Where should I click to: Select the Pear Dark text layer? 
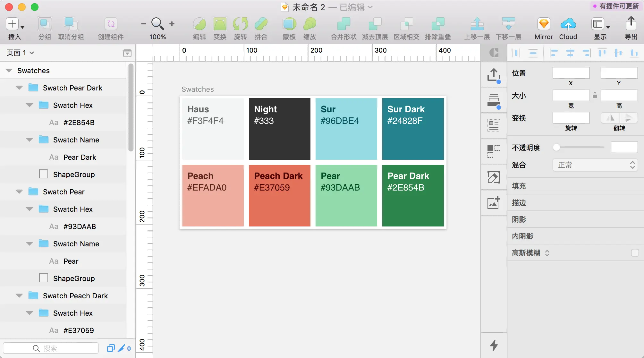tap(80, 157)
